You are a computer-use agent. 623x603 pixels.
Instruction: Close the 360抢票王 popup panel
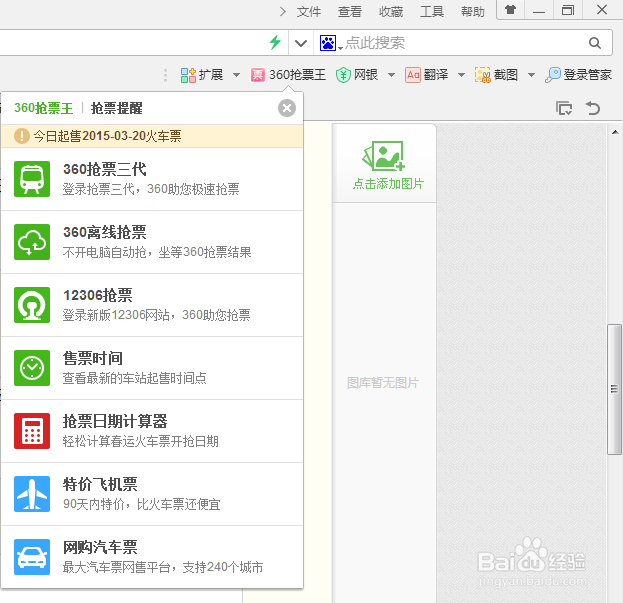point(287,108)
